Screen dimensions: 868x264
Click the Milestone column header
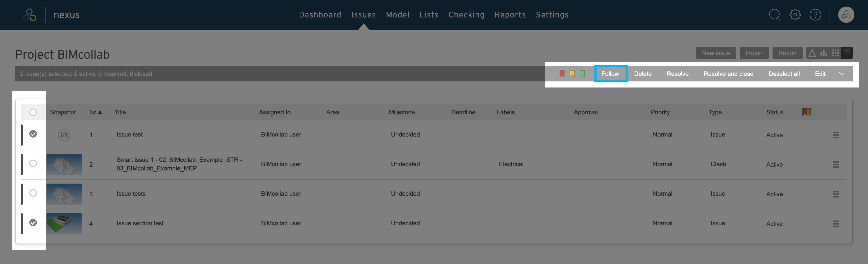pos(402,112)
